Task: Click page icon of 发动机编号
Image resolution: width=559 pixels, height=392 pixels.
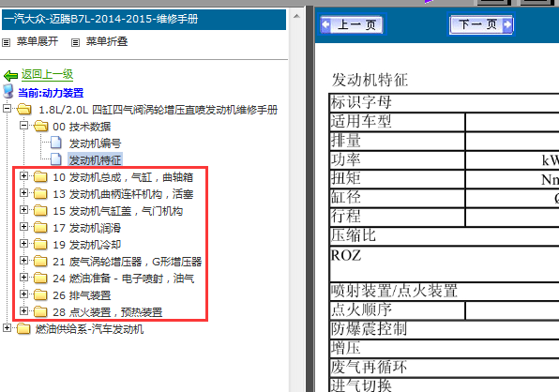Action: [x=56, y=143]
